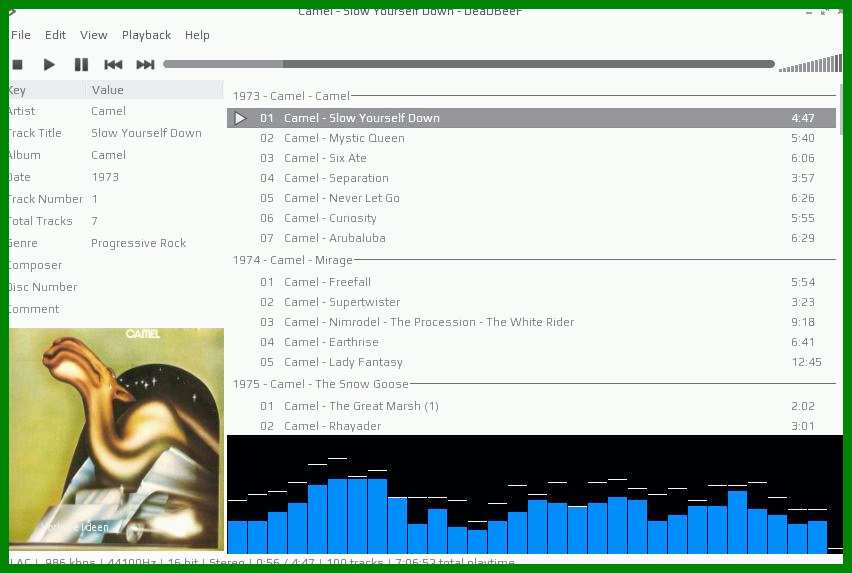Select track Camel - Earthrise
Viewport: 852px width, 573px height.
[531, 342]
